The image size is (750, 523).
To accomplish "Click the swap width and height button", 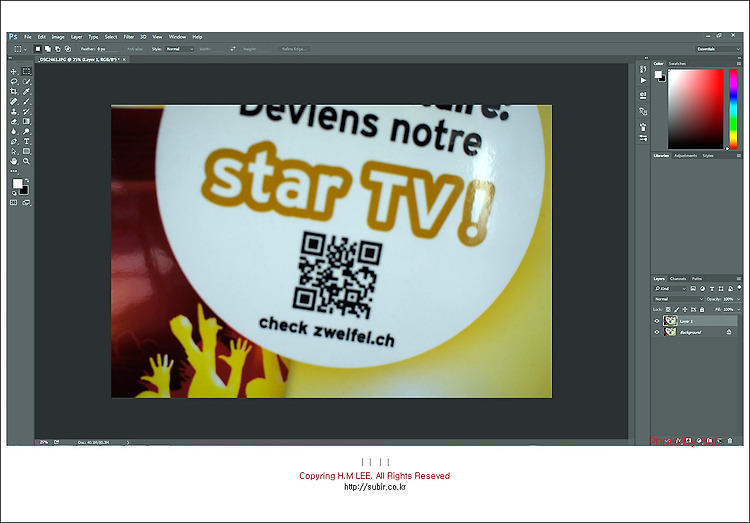I will pos(233,49).
